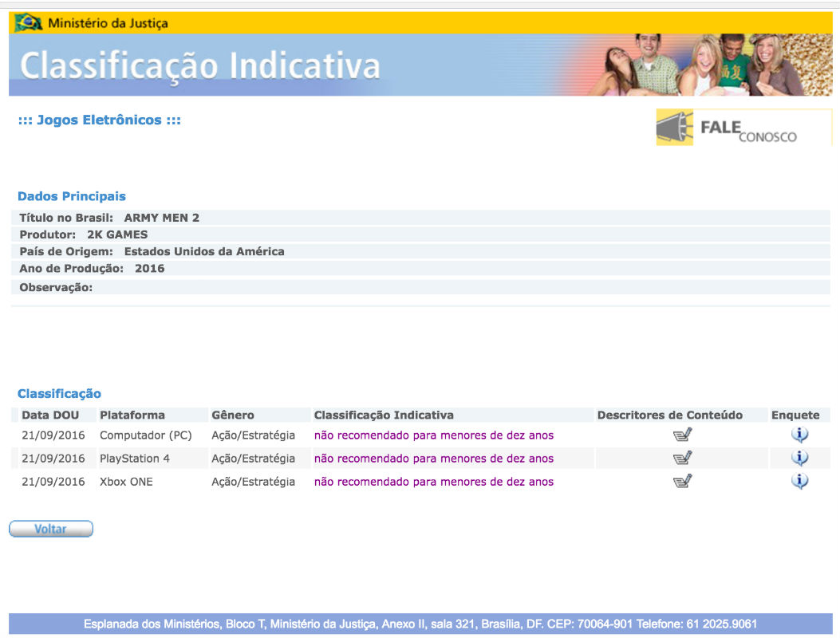This screenshot has width=840, height=638.
Task: Click PlayStation 4 rating 'não recomendado' link
Action: click(433, 459)
